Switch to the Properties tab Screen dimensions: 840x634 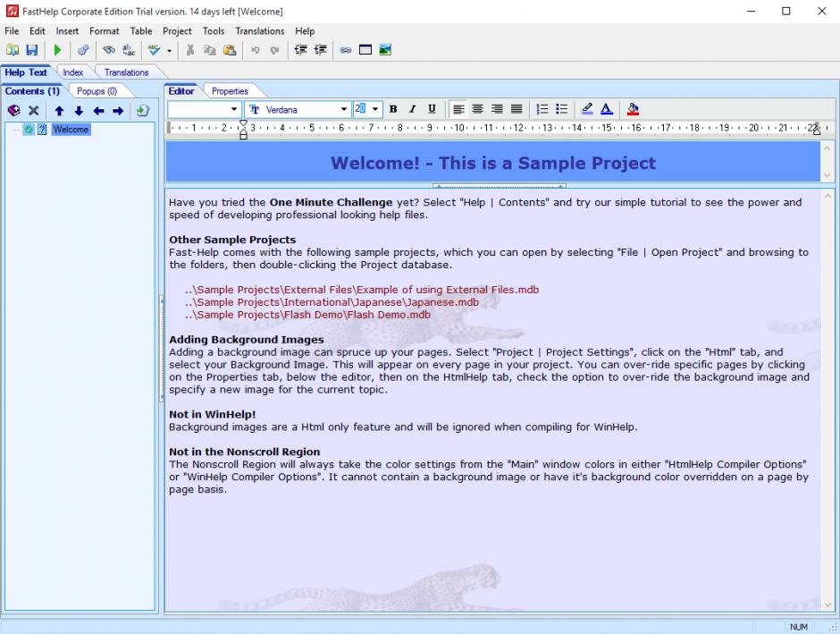coord(230,91)
